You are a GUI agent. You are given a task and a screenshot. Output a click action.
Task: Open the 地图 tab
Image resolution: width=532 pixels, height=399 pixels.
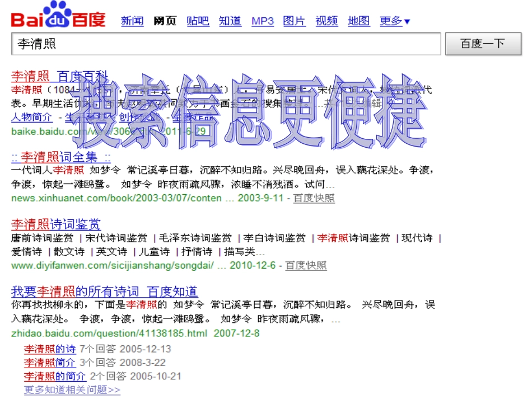coord(358,21)
